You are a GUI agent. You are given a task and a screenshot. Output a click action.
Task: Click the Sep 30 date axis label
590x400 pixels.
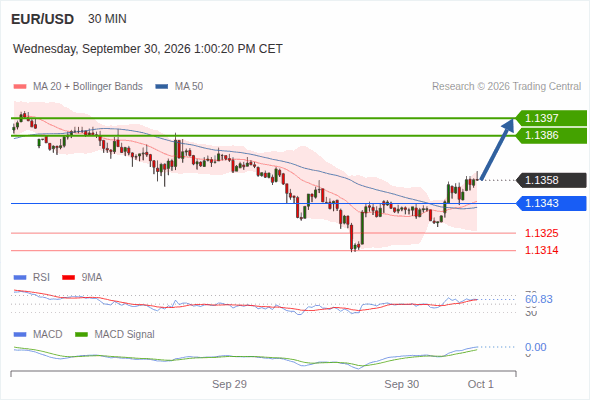401,384
